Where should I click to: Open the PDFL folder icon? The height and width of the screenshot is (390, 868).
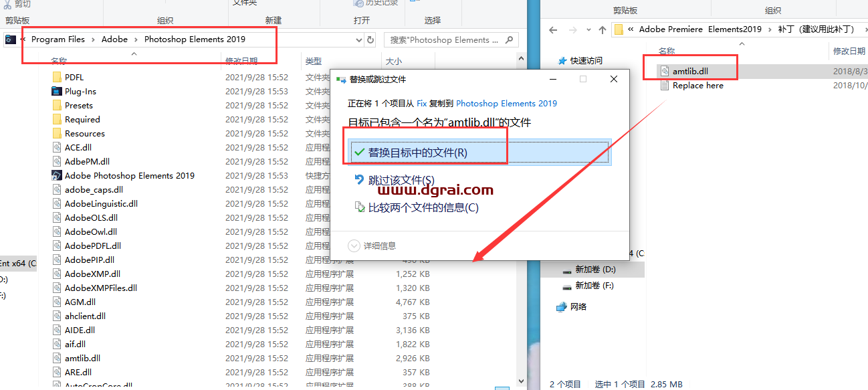(x=57, y=78)
